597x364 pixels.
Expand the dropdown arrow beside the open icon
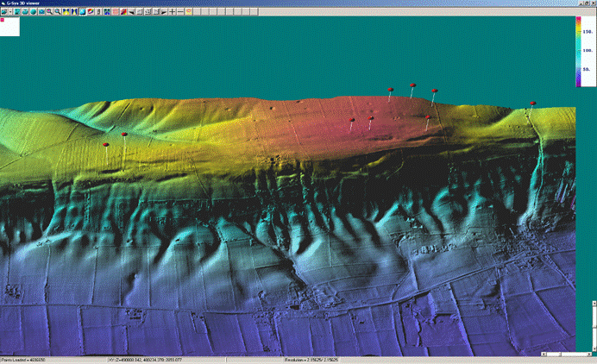coord(11,12)
